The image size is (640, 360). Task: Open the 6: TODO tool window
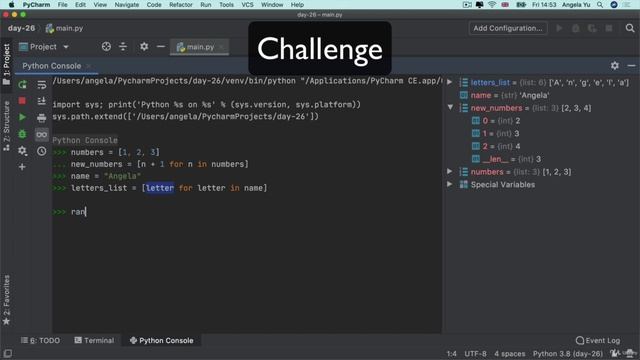[40, 340]
